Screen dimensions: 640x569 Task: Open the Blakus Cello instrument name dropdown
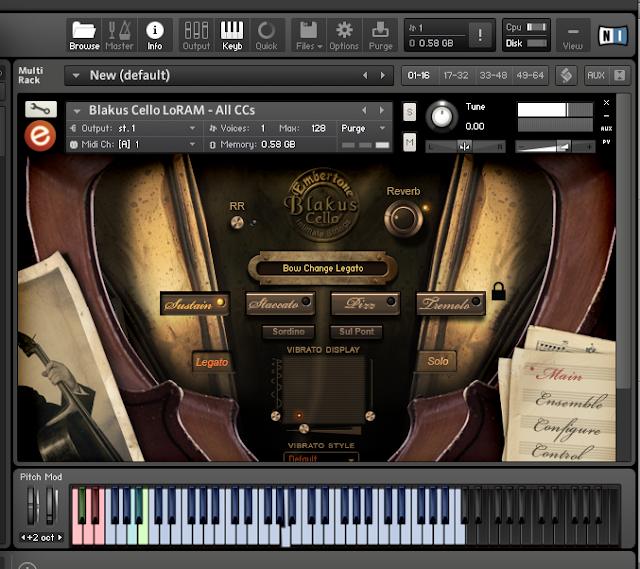pos(77,111)
